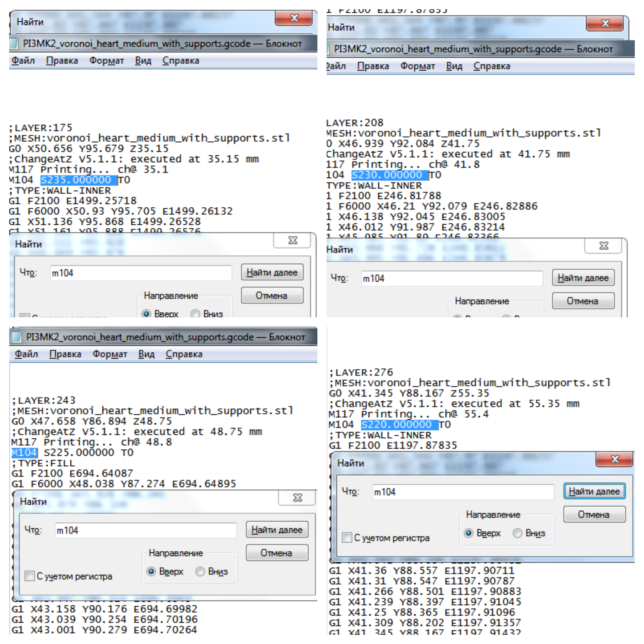The width and height of the screenshot is (644, 644).
Task: Open 'Справка' menu above the LAYER:208 text
Action: 492,66
